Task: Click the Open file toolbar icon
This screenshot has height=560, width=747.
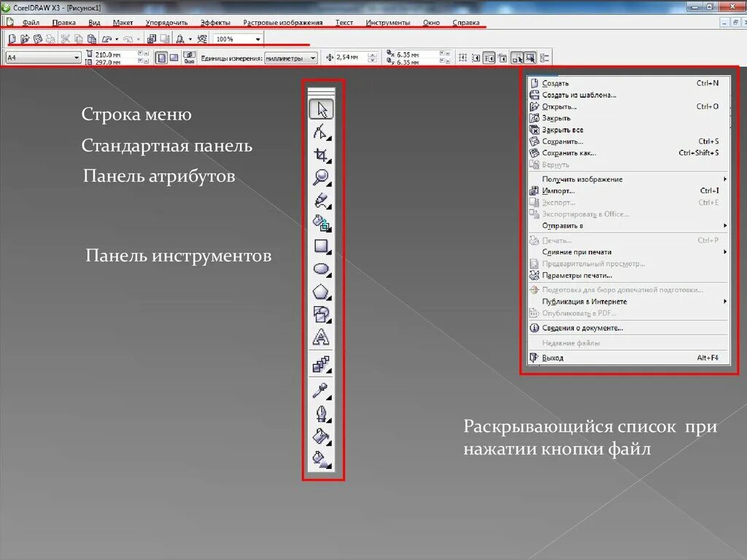Action: point(25,39)
